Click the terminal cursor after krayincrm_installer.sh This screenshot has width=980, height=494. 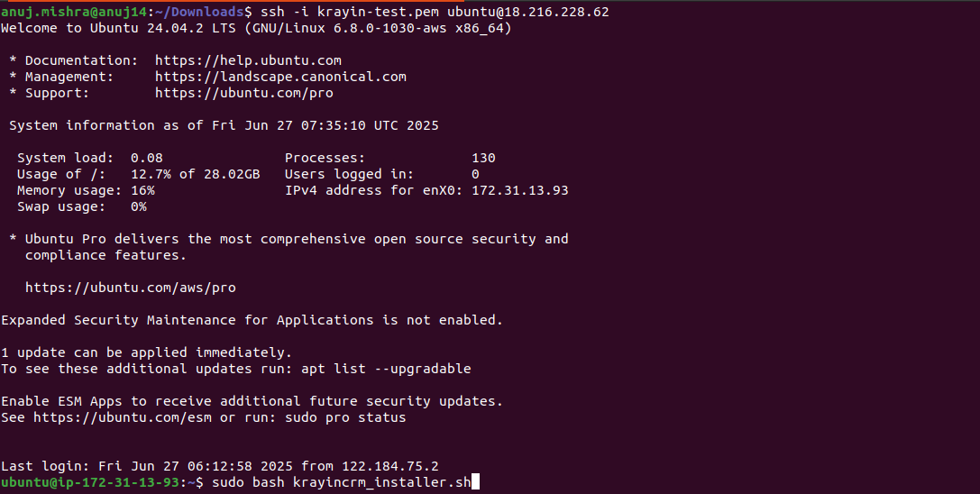tap(475, 482)
